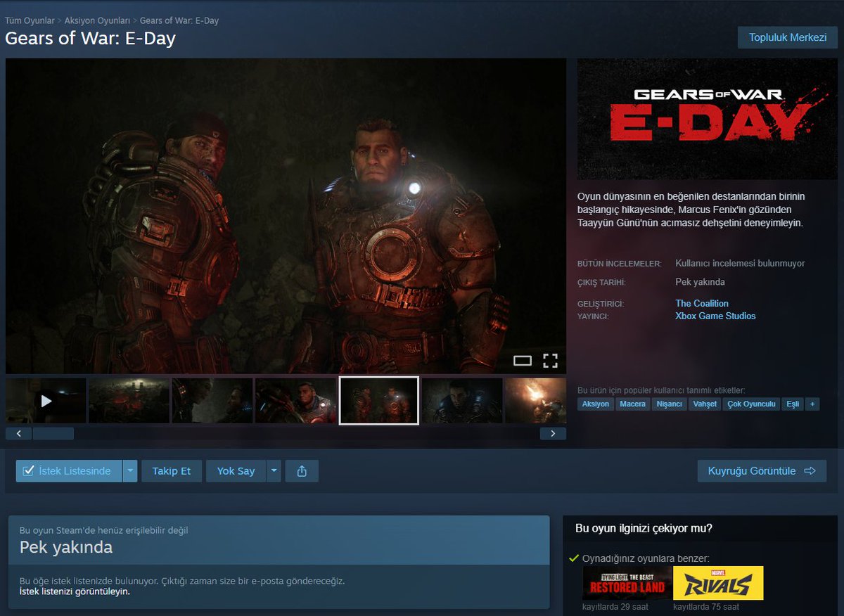Image resolution: width=844 pixels, height=616 pixels.
Task: Select the Aksiyon tag
Action: coord(595,404)
